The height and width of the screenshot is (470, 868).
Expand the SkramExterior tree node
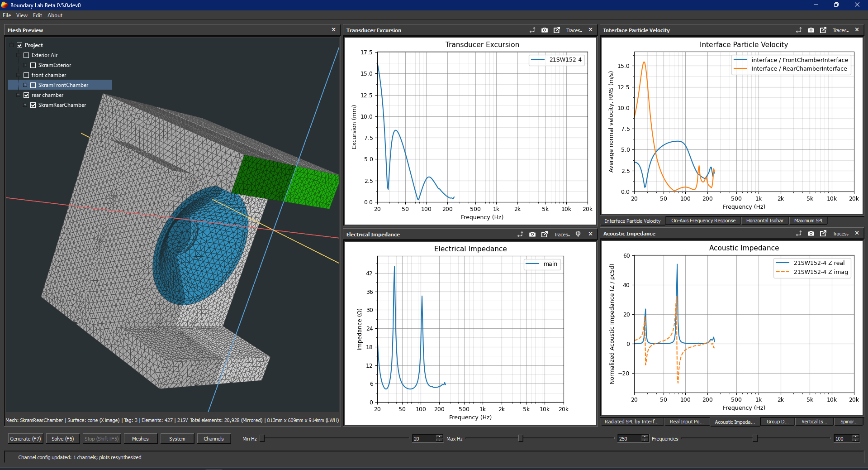pos(25,65)
